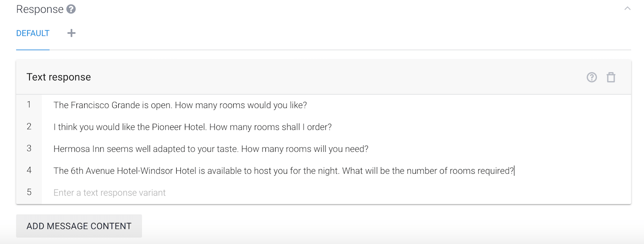Add a new platform tab with the plus icon
644x244 pixels.
(71, 33)
